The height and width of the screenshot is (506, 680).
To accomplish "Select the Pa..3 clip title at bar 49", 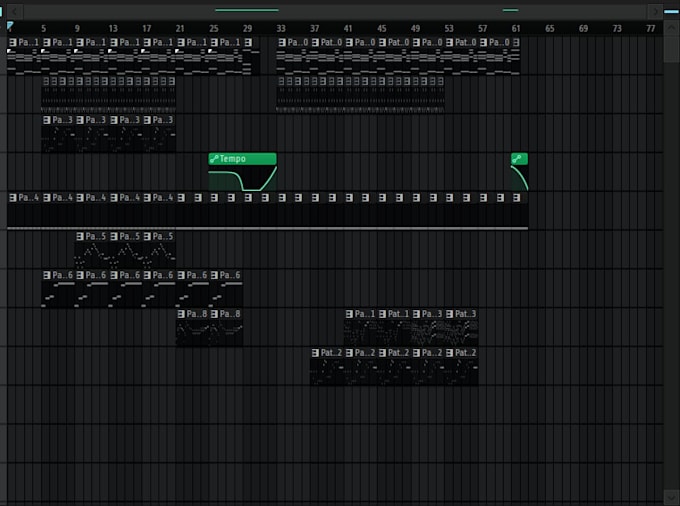I will [x=432, y=314].
